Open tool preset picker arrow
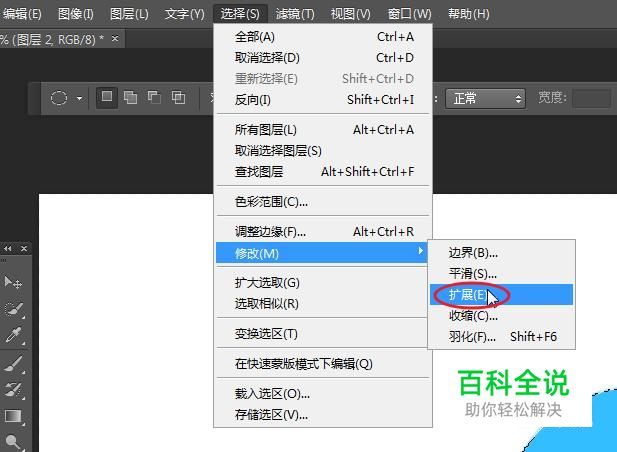Image resolution: width=617 pixels, height=452 pixels. click(79, 98)
